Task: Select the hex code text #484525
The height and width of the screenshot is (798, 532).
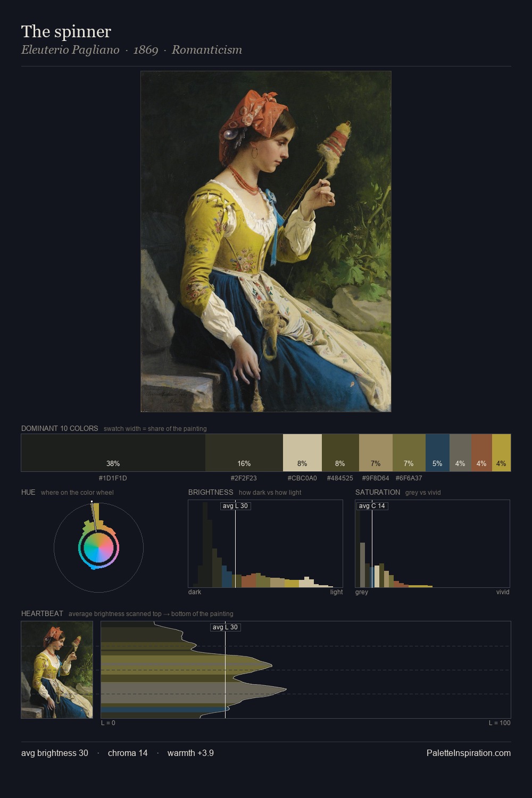Action: click(340, 478)
